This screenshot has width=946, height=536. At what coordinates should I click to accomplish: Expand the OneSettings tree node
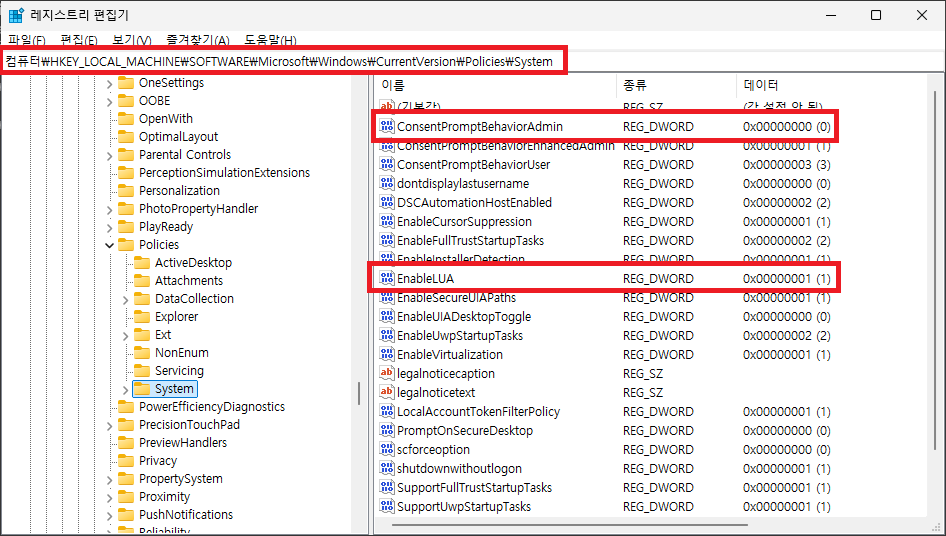tap(109, 83)
